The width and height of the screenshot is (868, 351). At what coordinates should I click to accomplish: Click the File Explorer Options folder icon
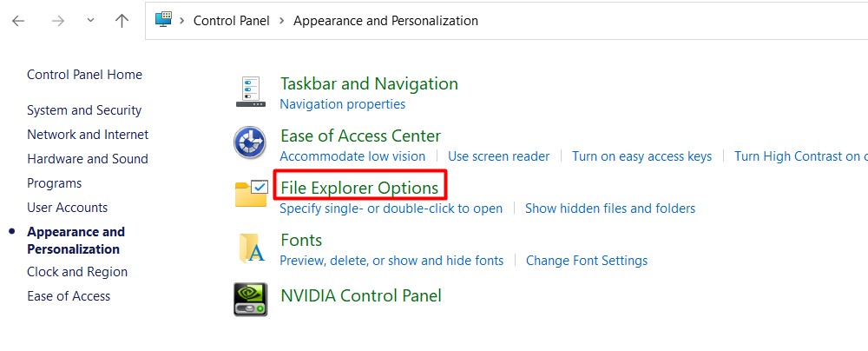click(x=250, y=194)
